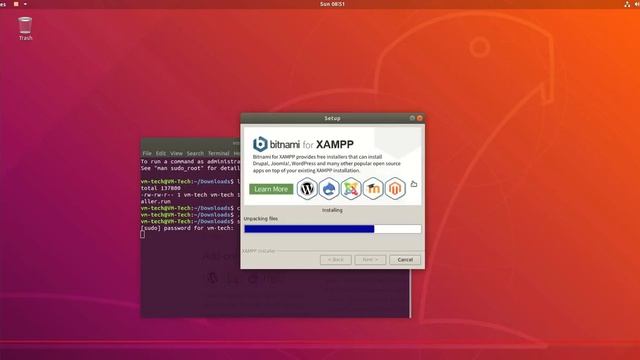Click 'To run a command as' terminal line
This screenshot has height=360, width=640.
click(190, 162)
